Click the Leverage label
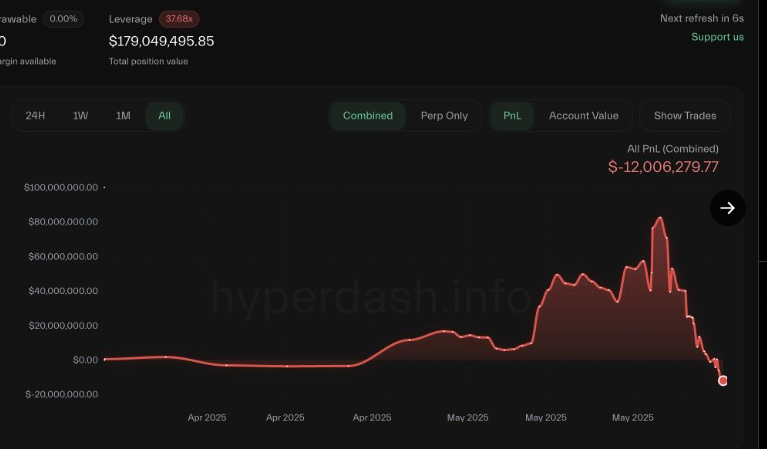Image resolution: width=767 pixels, height=449 pixels. point(131,19)
